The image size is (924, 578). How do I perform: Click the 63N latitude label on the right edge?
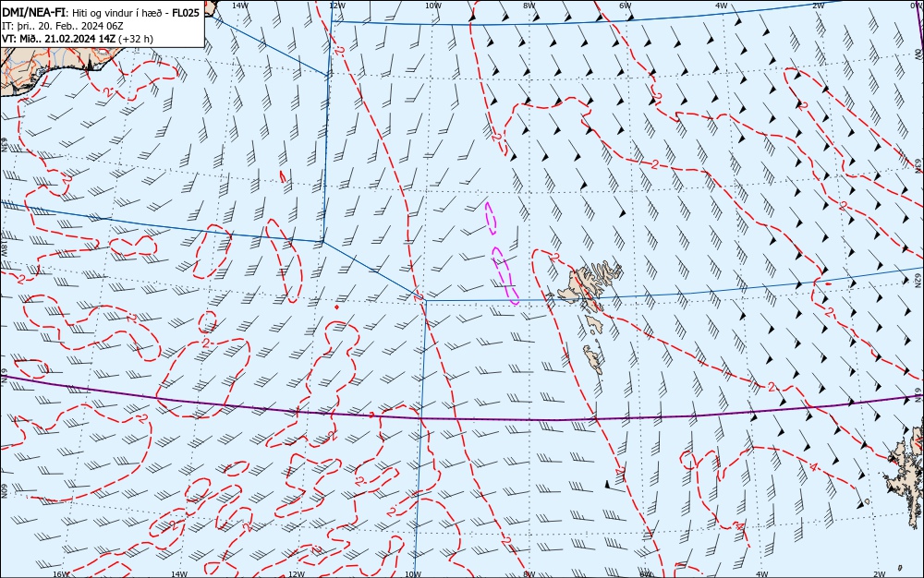pyautogui.click(x=918, y=164)
